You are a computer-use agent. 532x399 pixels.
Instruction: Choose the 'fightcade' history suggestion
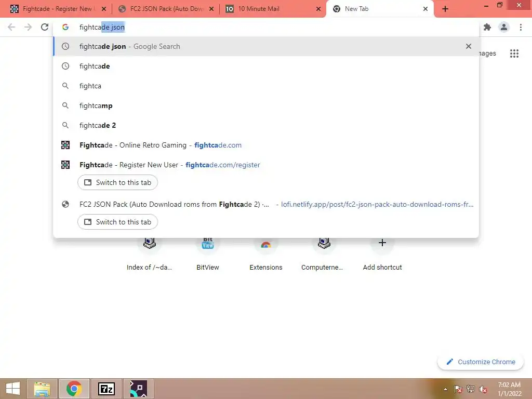266,66
